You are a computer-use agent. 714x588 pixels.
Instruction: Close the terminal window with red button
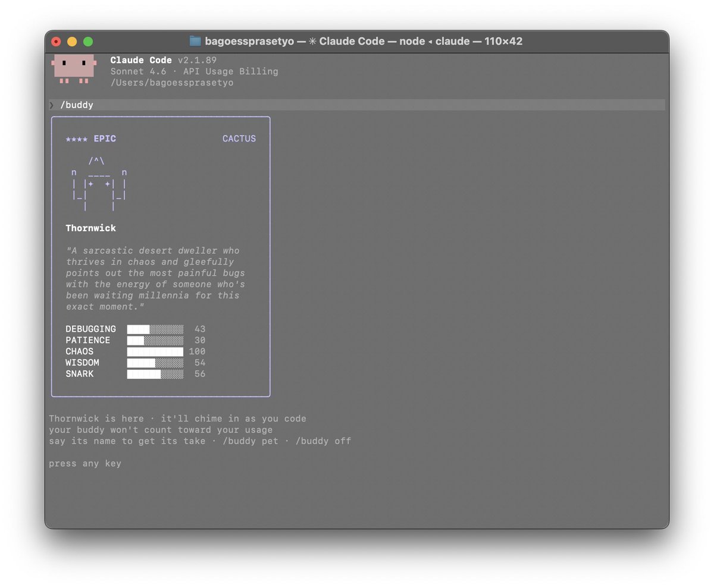[x=57, y=42]
